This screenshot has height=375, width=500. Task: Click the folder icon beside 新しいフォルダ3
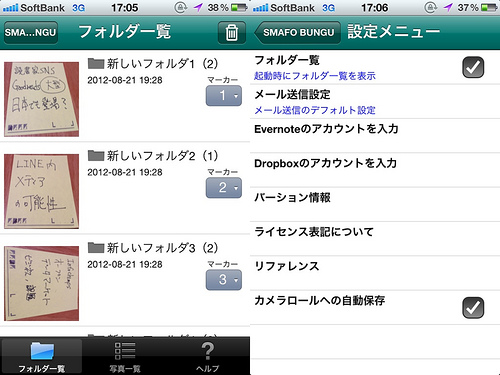click(x=96, y=248)
